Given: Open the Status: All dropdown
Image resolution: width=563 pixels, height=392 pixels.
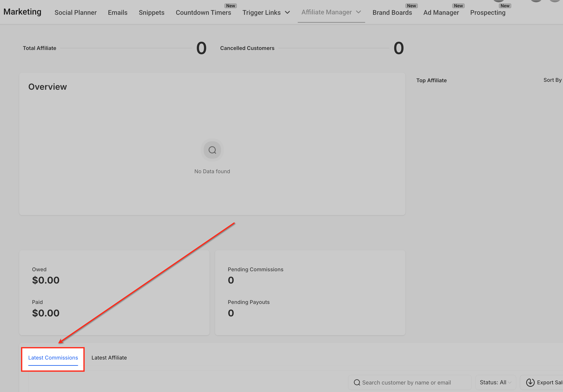Looking at the screenshot, I should click(x=495, y=382).
